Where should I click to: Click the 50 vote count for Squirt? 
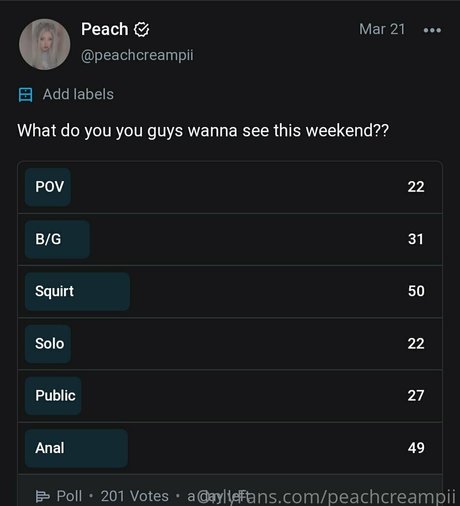point(416,291)
